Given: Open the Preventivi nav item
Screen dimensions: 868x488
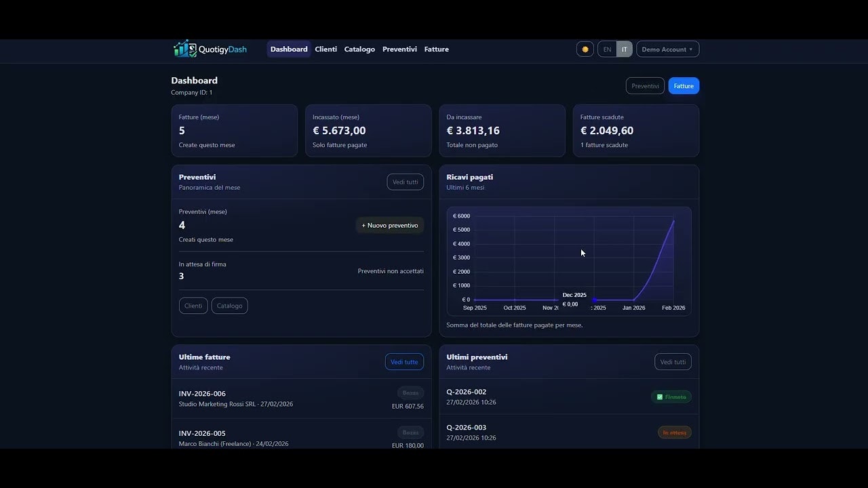Looking at the screenshot, I should [399, 49].
